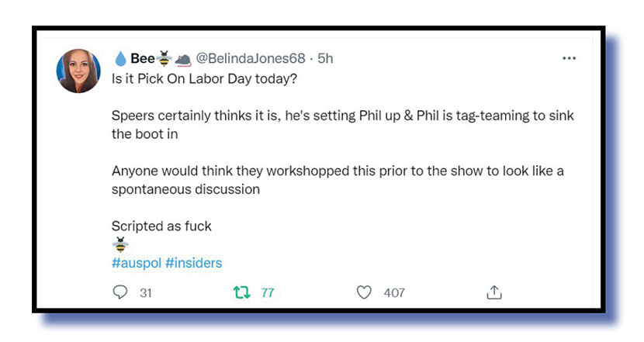Like the tweet with the heart icon
Screen dimensions: 644x342
[x=364, y=292]
